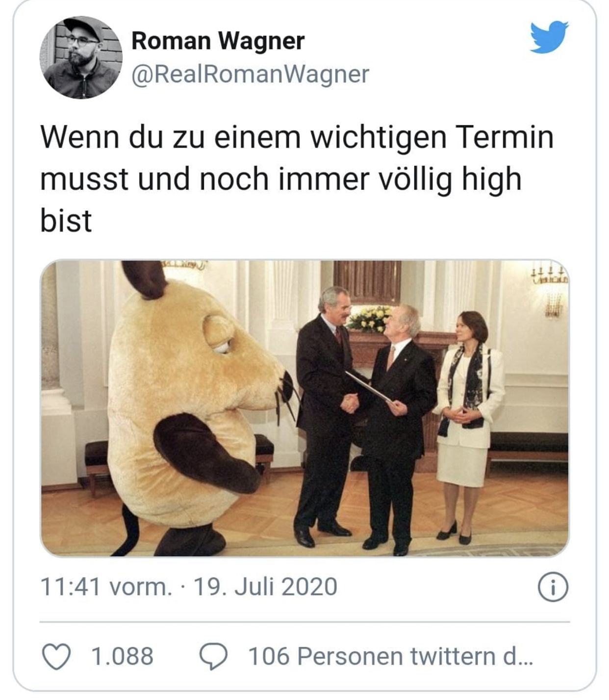Screen dimensions: 609x700
Task: Click the word 'bist' in the tweet
Action: click(66, 221)
